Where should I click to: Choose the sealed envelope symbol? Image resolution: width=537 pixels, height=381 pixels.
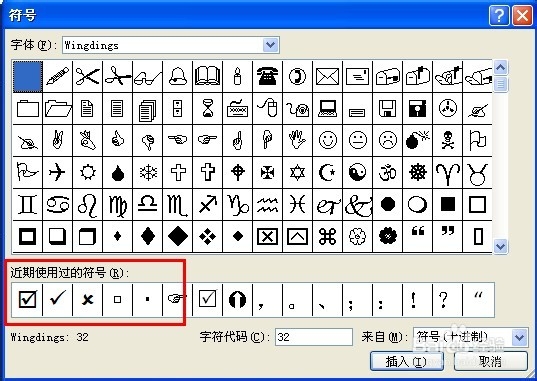tap(327, 76)
